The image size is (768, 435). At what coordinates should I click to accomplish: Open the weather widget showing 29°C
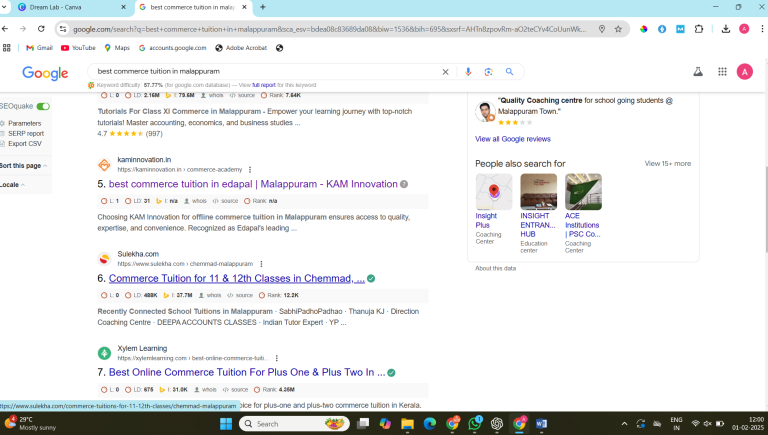[x=30, y=423]
